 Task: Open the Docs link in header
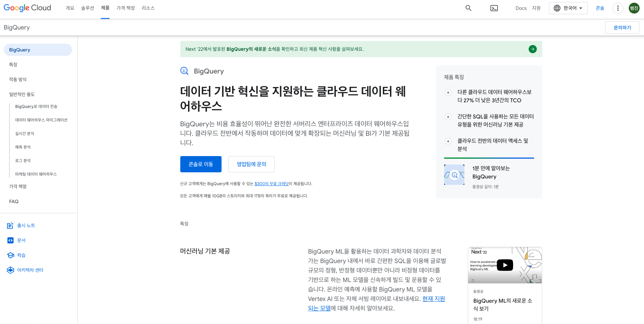[x=521, y=8]
